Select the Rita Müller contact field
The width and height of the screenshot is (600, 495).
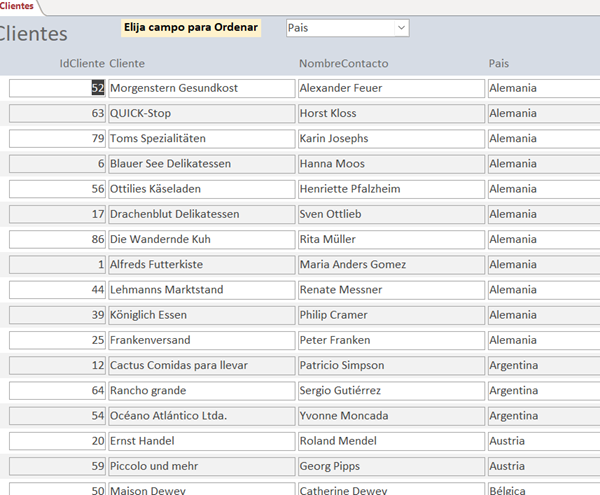coord(390,239)
